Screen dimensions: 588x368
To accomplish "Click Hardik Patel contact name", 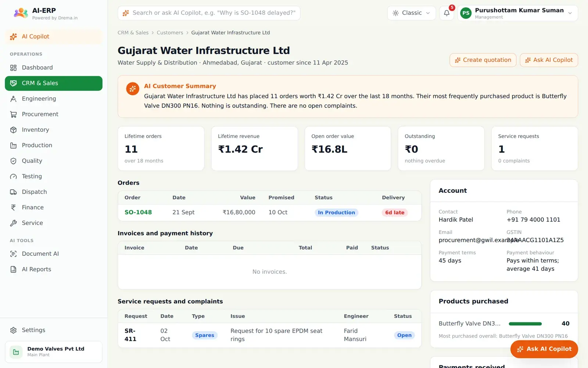I will click(x=456, y=220).
